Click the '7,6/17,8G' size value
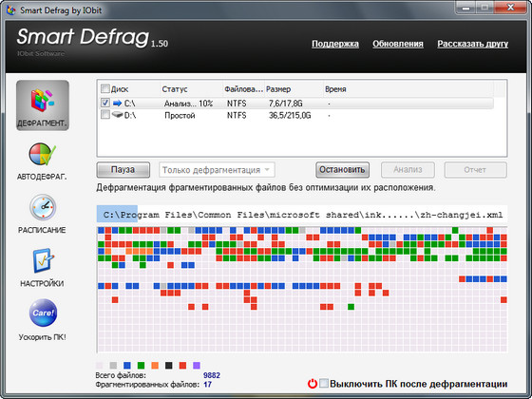The height and width of the screenshot is (399, 532). click(x=286, y=104)
